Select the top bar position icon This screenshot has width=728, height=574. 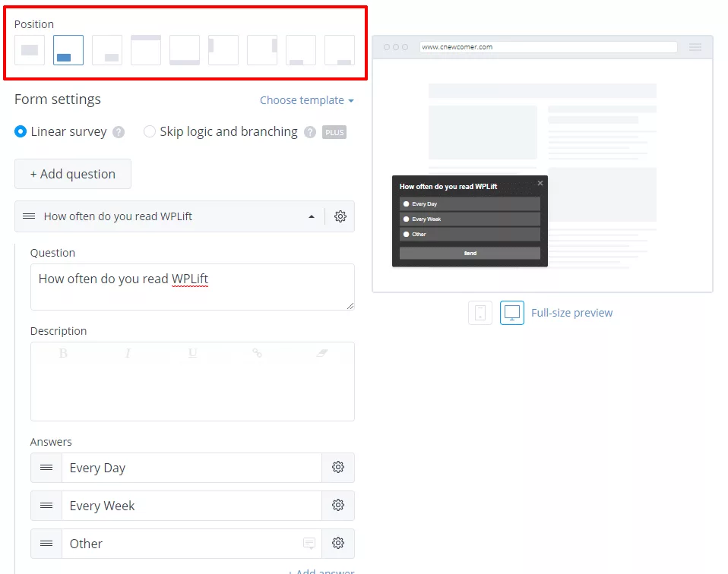point(146,50)
